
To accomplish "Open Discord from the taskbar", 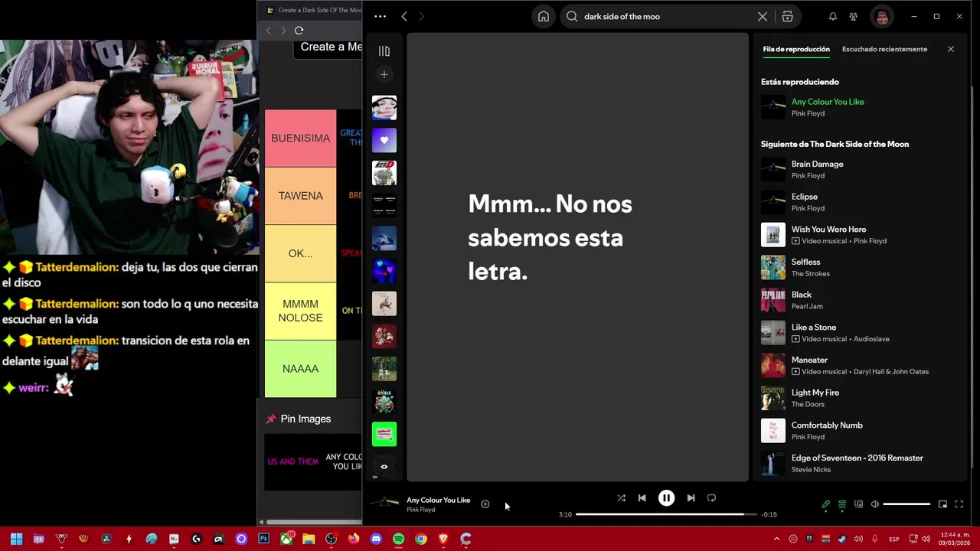I will coord(376,539).
